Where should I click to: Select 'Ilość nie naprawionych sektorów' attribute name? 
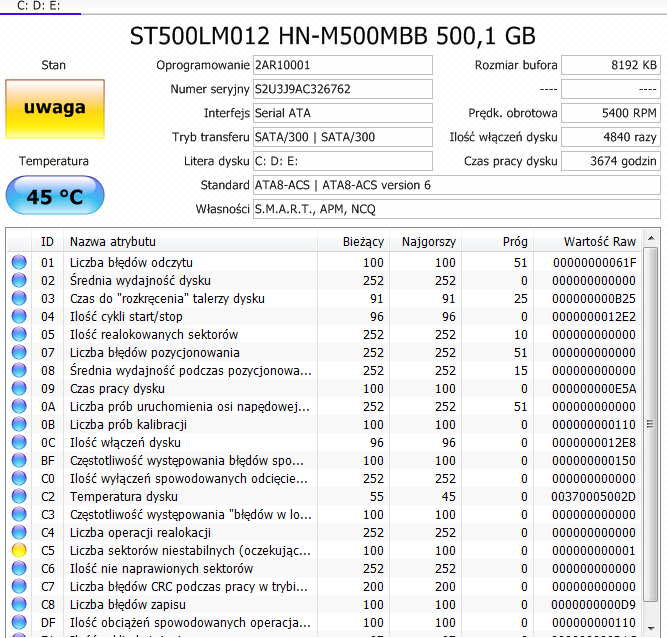click(x=162, y=569)
